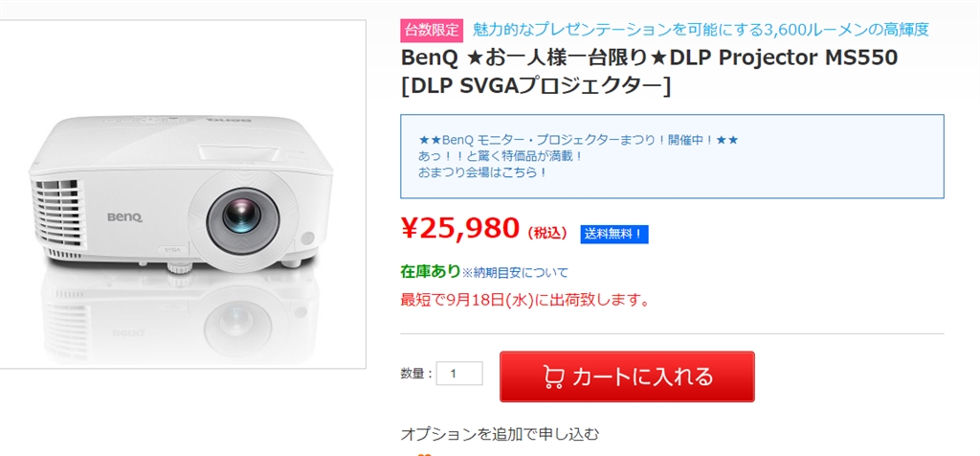
Task: Click the green 在庫あり stock status
Action: [430, 272]
